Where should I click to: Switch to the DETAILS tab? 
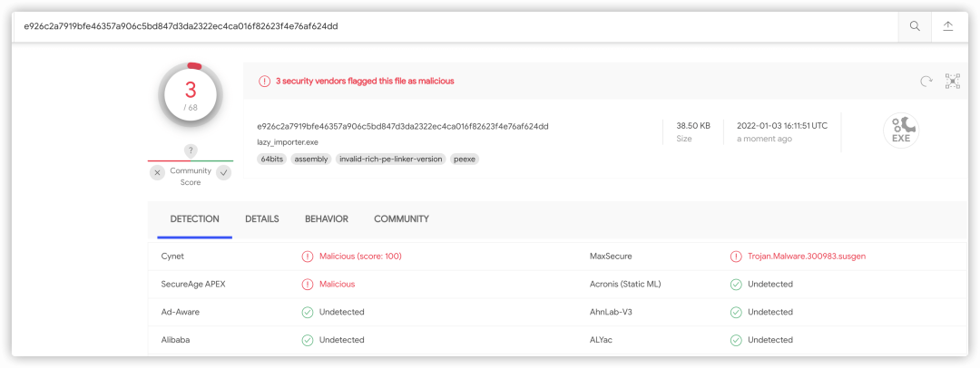(x=262, y=219)
